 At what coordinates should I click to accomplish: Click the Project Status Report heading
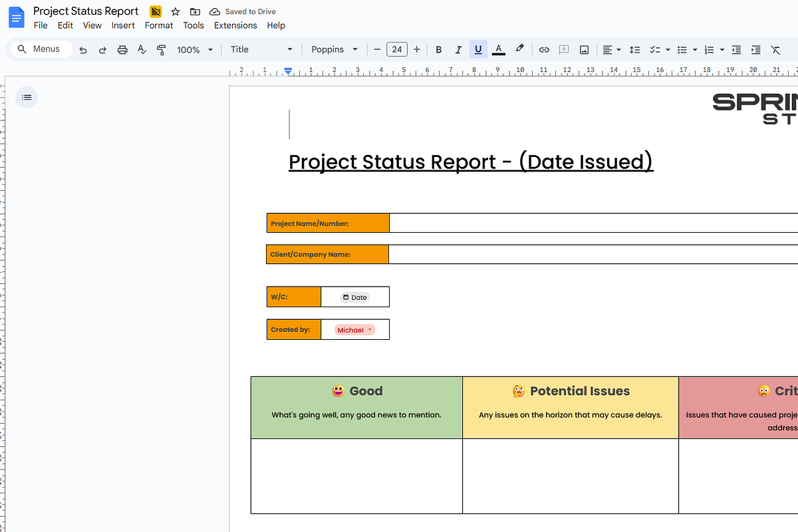tap(471, 162)
